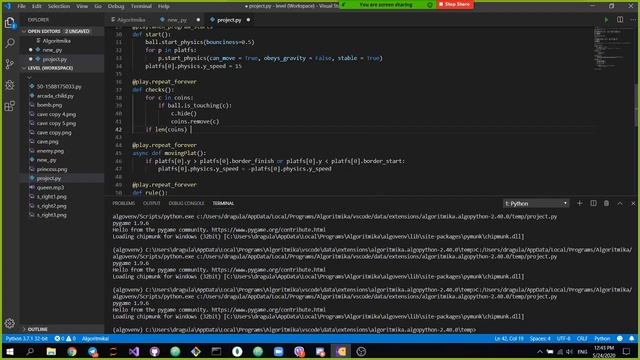This screenshot has width=640, height=360.
Task: Kill the terminal with trash icon
Action: click(x=607, y=203)
